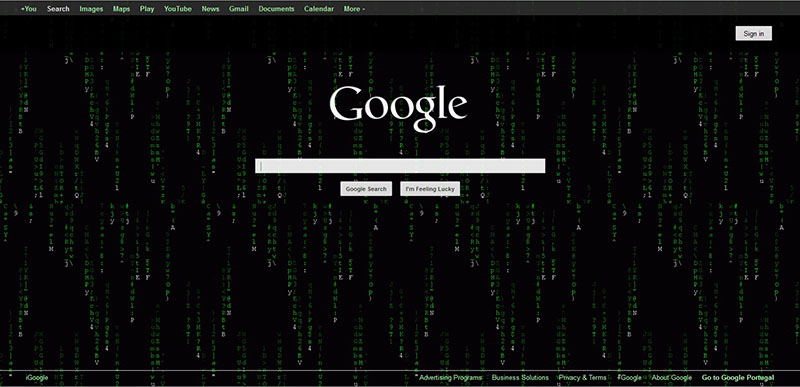Click the Google logo
Image resolution: width=800 pixels, height=387 pixels.
tap(398, 109)
